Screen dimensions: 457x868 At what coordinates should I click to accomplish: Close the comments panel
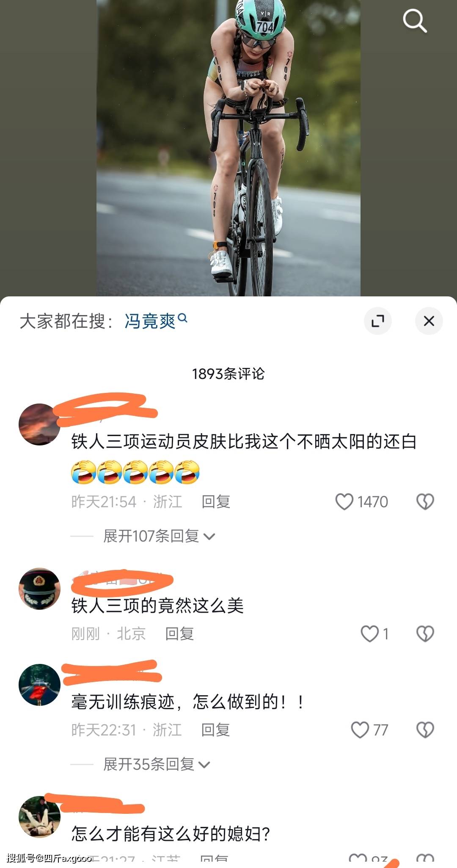tap(429, 321)
